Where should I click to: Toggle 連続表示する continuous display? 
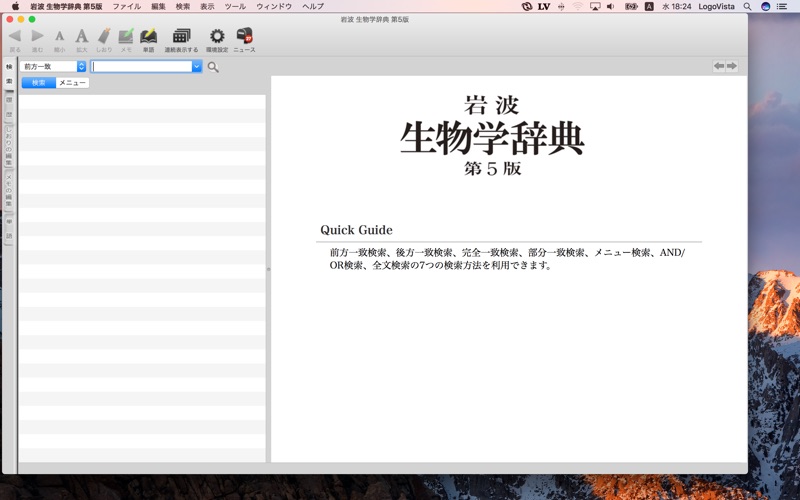181,37
